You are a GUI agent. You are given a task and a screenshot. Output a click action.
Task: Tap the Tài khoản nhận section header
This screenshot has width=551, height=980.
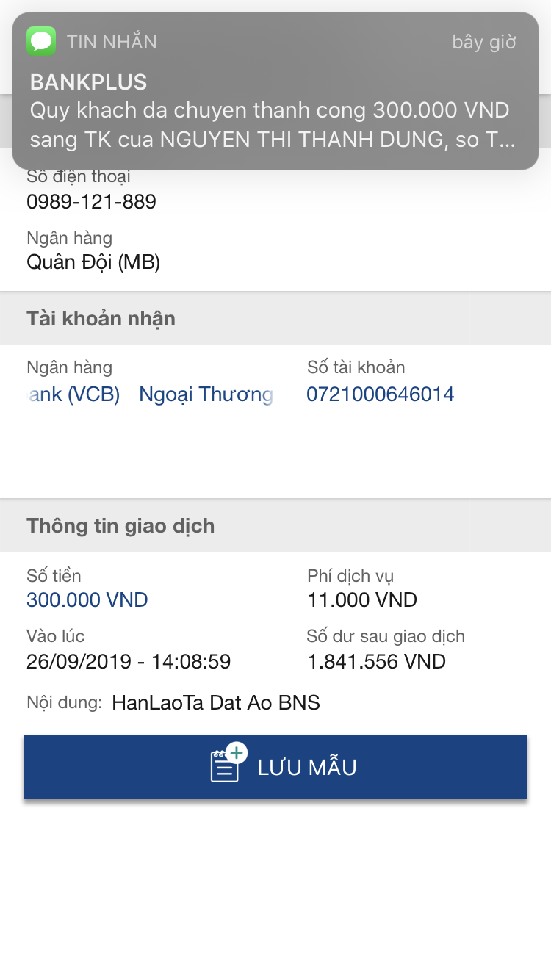pos(101,319)
